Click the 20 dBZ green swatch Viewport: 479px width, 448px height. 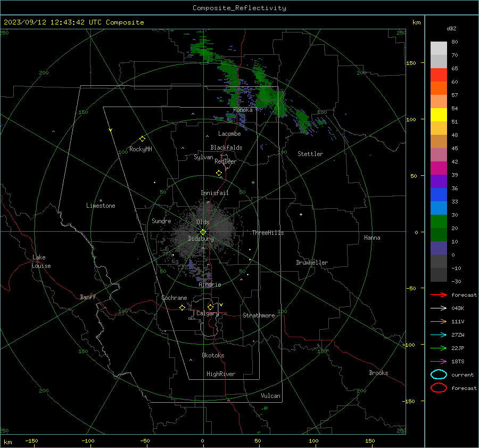pos(439,221)
